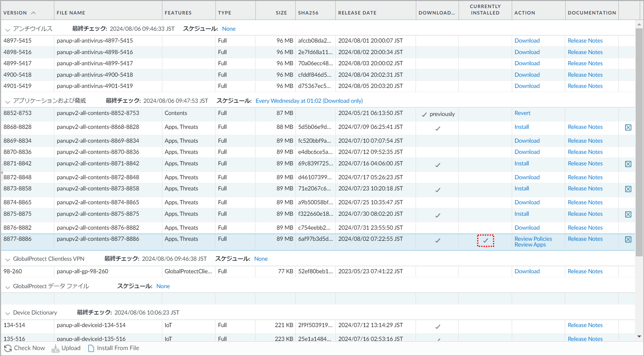Click Review Policies for 8877-8886
644x356 pixels.
click(x=533, y=239)
